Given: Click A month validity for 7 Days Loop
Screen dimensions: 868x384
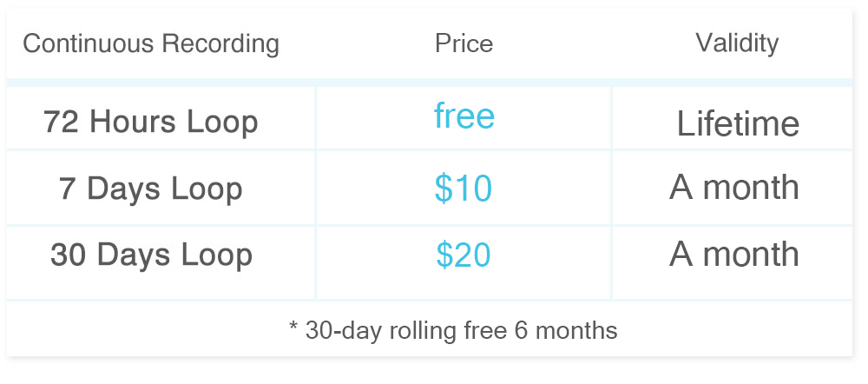Looking at the screenshot, I should point(734,188).
